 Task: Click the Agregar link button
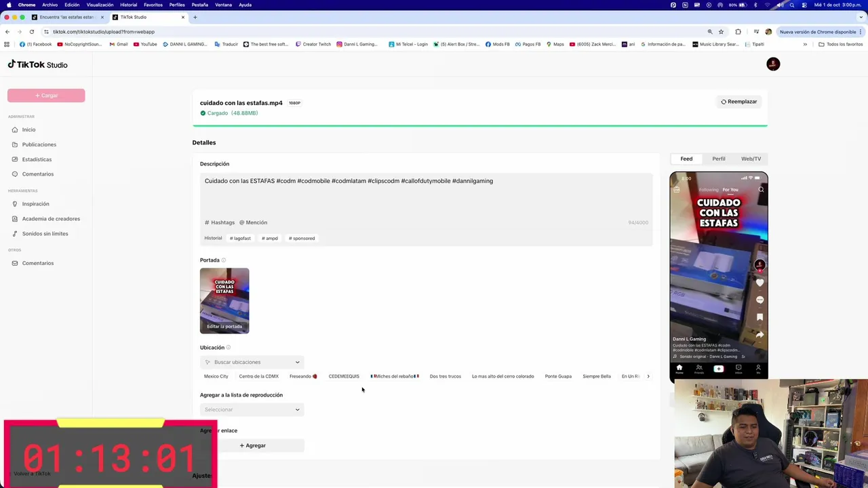[x=252, y=445]
